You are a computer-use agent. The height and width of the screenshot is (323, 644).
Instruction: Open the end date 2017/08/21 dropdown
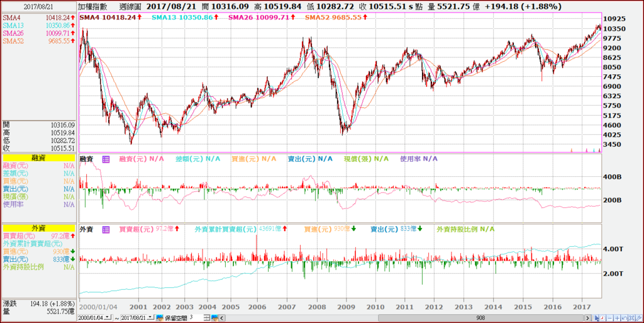[151, 318]
